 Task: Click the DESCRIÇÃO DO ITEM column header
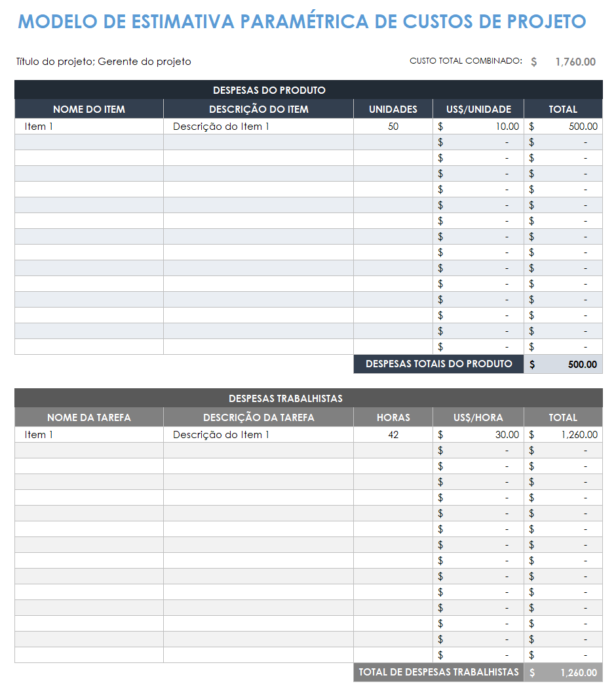pos(258,109)
